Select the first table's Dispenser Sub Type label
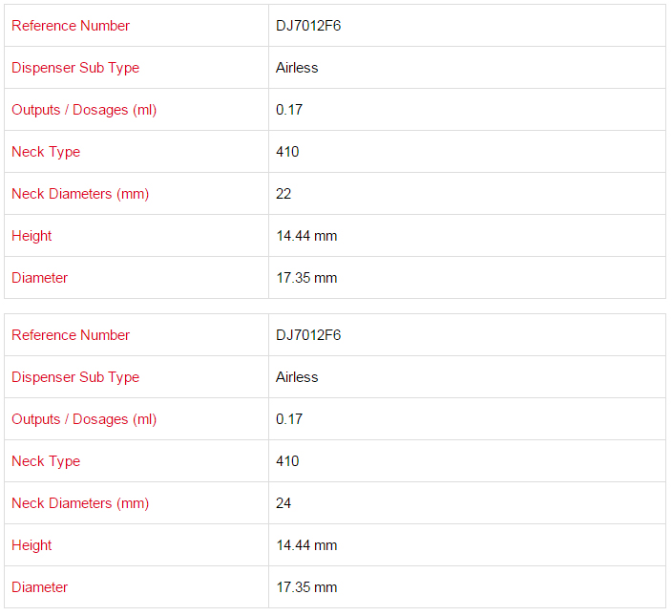 75,68
